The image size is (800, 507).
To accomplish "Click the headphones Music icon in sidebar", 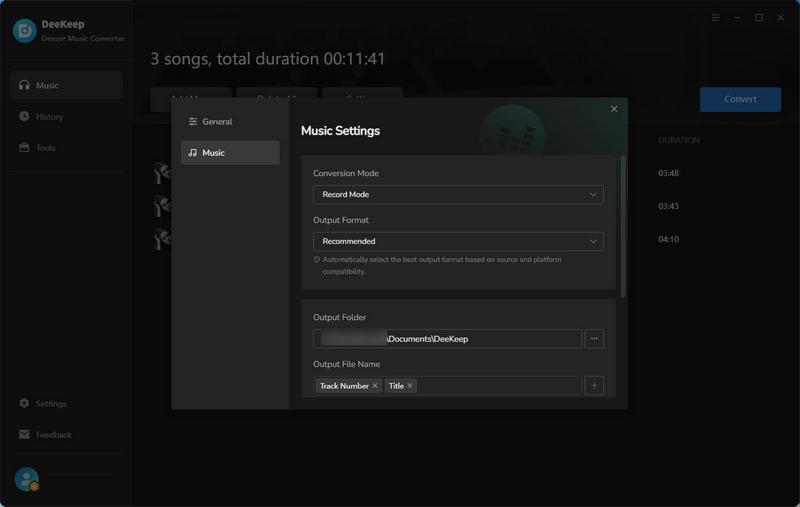I will point(24,85).
